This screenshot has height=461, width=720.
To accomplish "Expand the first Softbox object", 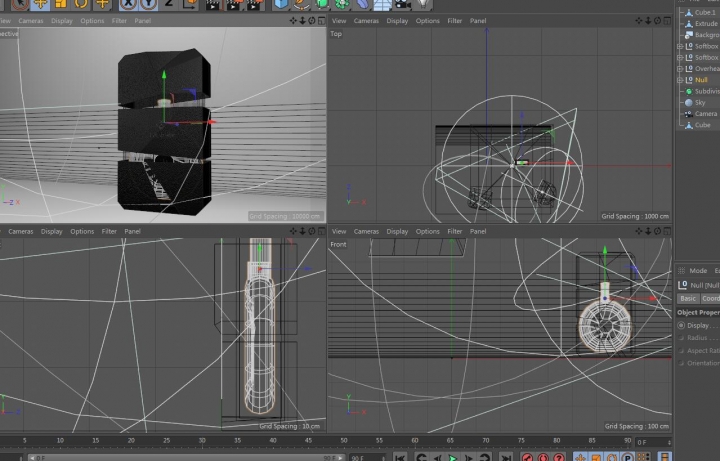I will pos(680,46).
